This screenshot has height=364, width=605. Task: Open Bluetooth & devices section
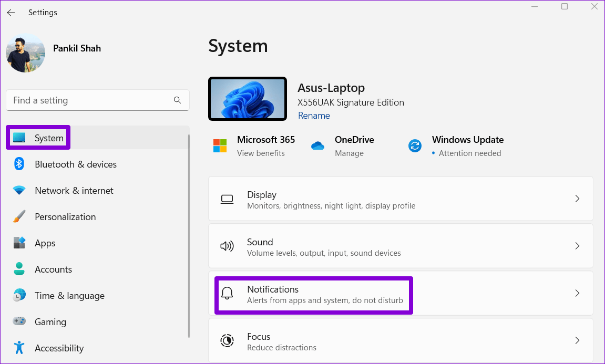[98, 164]
